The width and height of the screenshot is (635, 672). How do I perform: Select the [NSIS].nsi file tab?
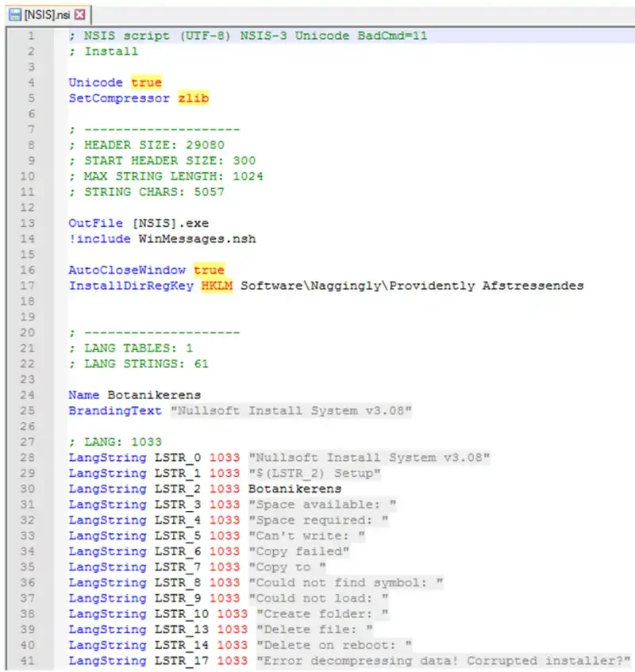[47, 15]
